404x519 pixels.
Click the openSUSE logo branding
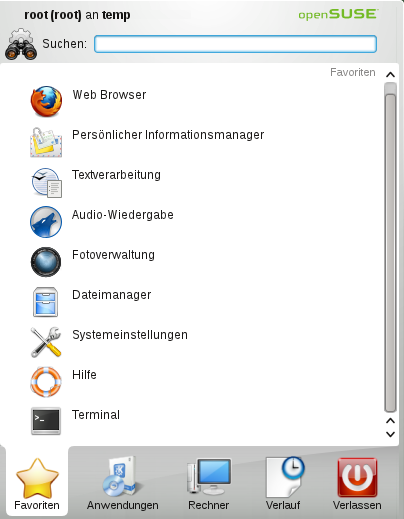coord(338,14)
